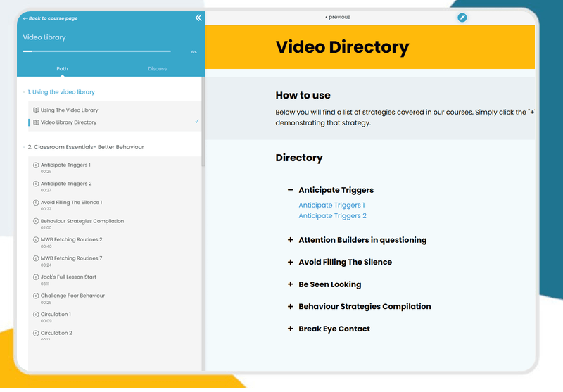Click book icon beside Using The Video Library
Screen dimensions: 563x392
coord(36,110)
